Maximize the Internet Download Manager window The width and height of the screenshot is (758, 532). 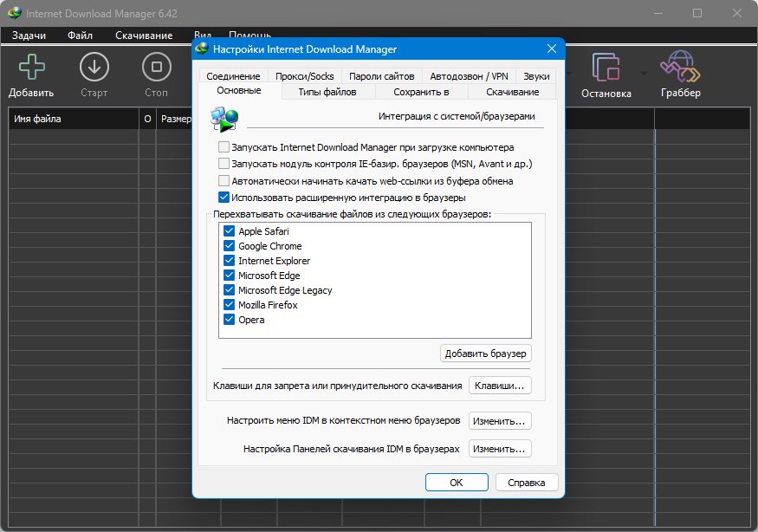[x=697, y=13]
